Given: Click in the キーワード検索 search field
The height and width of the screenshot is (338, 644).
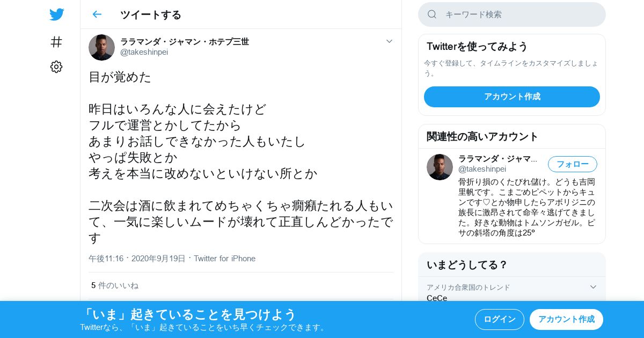Looking at the screenshot, I should click(x=512, y=14).
